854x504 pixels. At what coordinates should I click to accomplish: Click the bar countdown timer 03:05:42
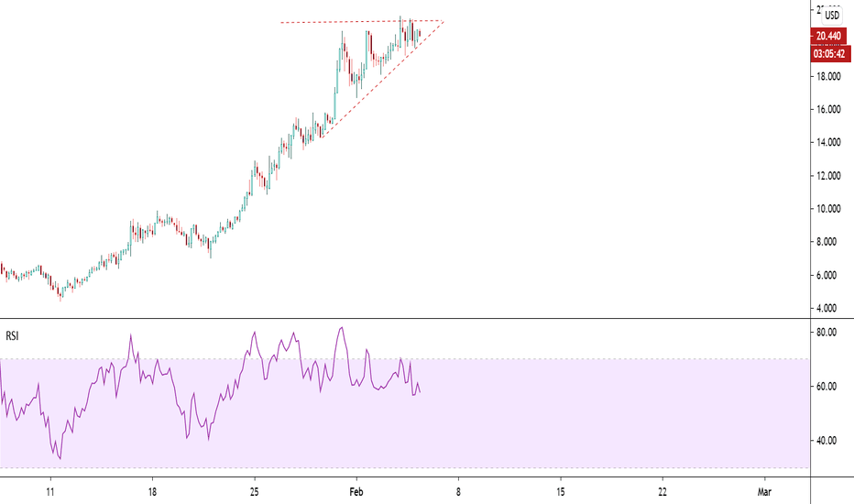(x=830, y=53)
